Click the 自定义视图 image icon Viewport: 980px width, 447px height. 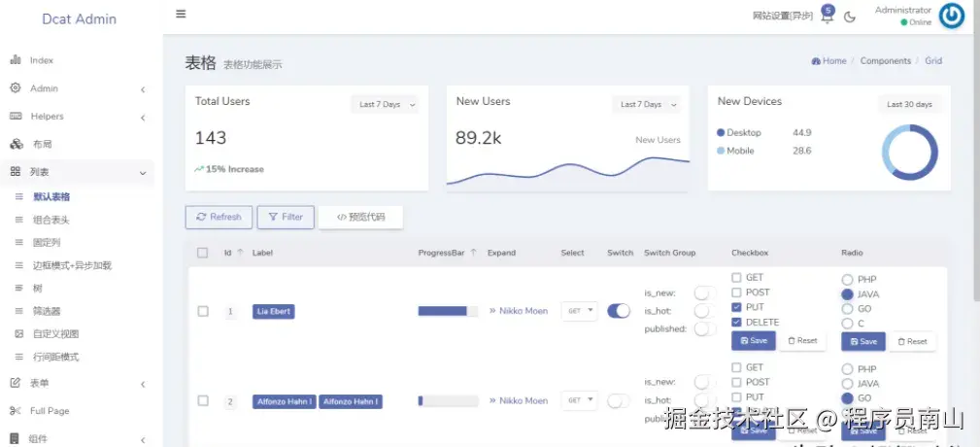pos(19,334)
